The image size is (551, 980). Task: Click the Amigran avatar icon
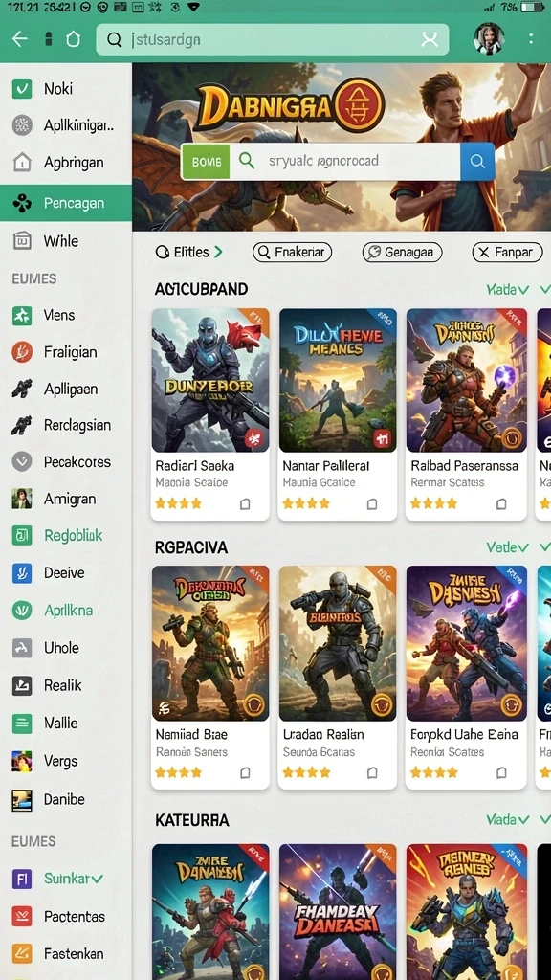[x=22, y=499]
